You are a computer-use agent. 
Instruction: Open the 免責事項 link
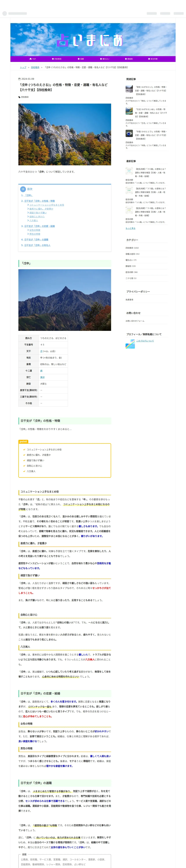[x=129, y=300]
